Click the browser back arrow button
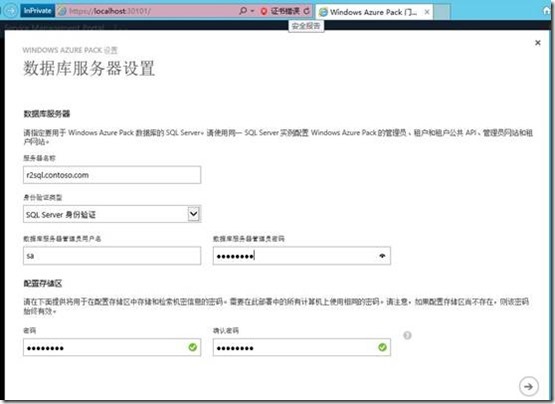The height and width of the screenshot is (404, 555). coord(11,11)
